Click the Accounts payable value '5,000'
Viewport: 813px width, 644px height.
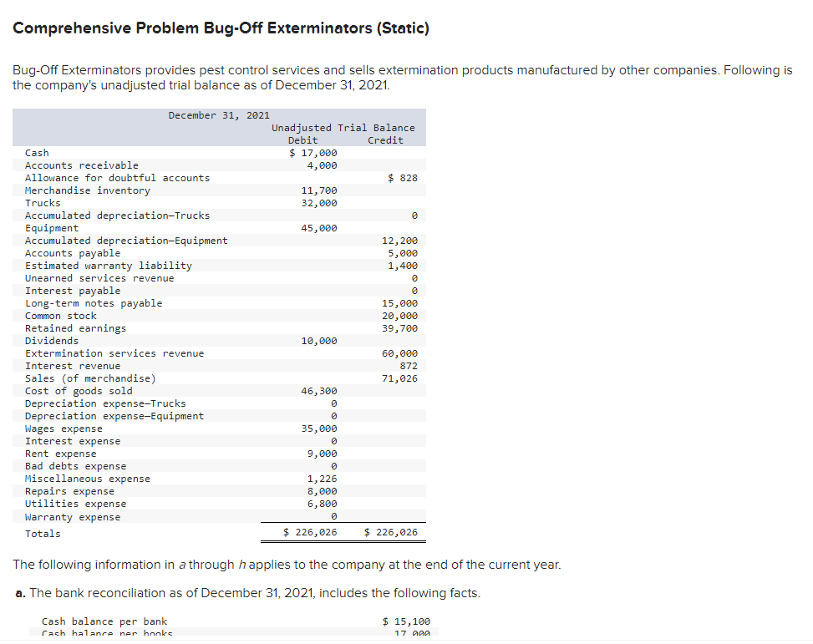point(403,253)
